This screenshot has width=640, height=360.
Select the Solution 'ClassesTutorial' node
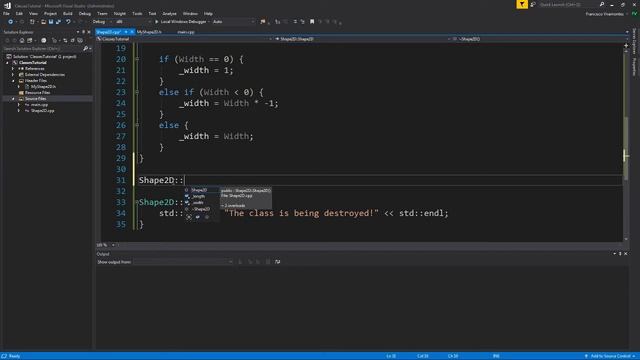44,57
